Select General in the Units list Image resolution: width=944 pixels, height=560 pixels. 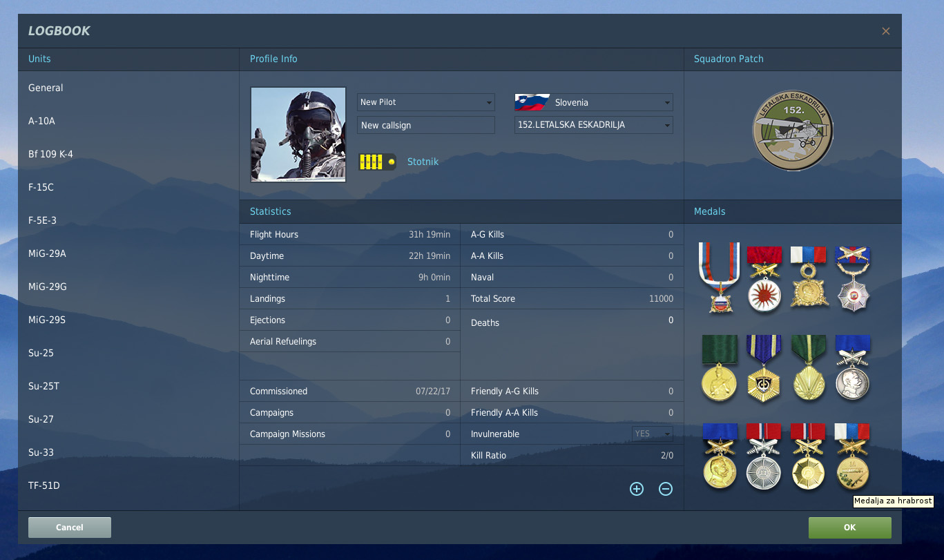pyautogui.click(x=46, y=88)
